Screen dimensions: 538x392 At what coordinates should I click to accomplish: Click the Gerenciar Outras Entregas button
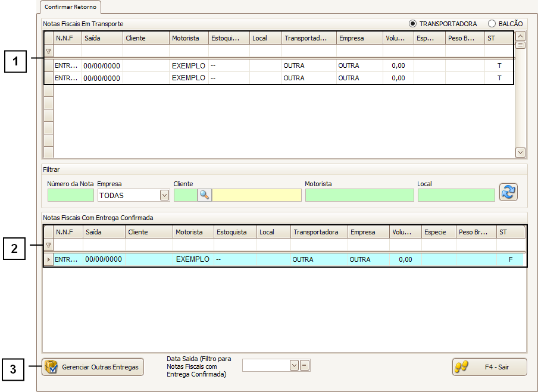point(93,367)
